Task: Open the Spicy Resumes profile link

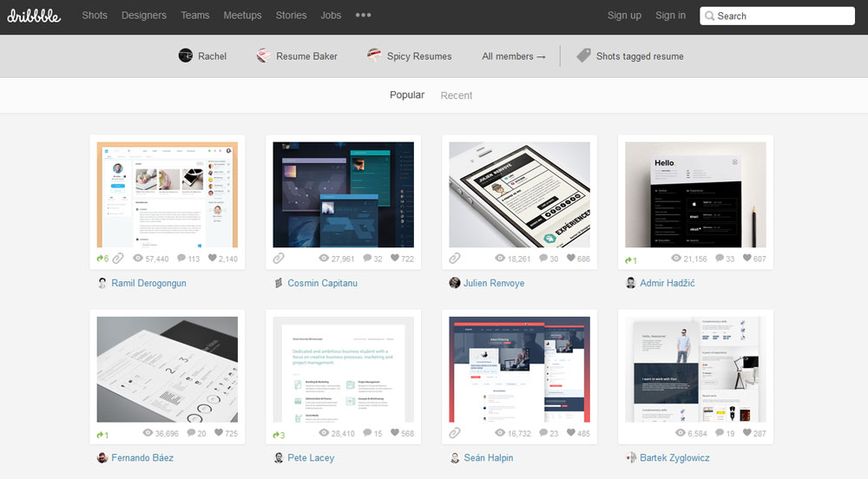Action: (x=419, y=56)
